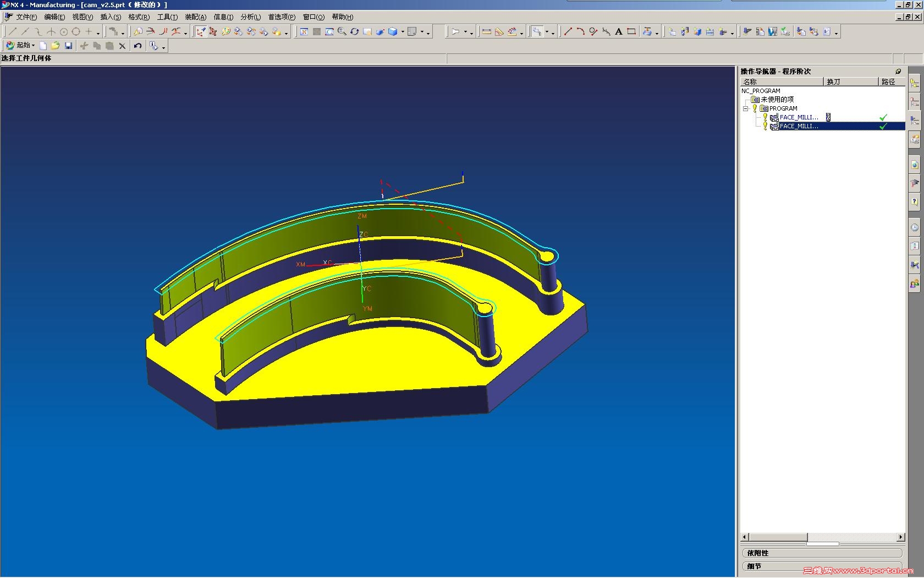Click the Create Tool icon
The height and width of the screenshot is (578, 924).
(x=685, y=32)
